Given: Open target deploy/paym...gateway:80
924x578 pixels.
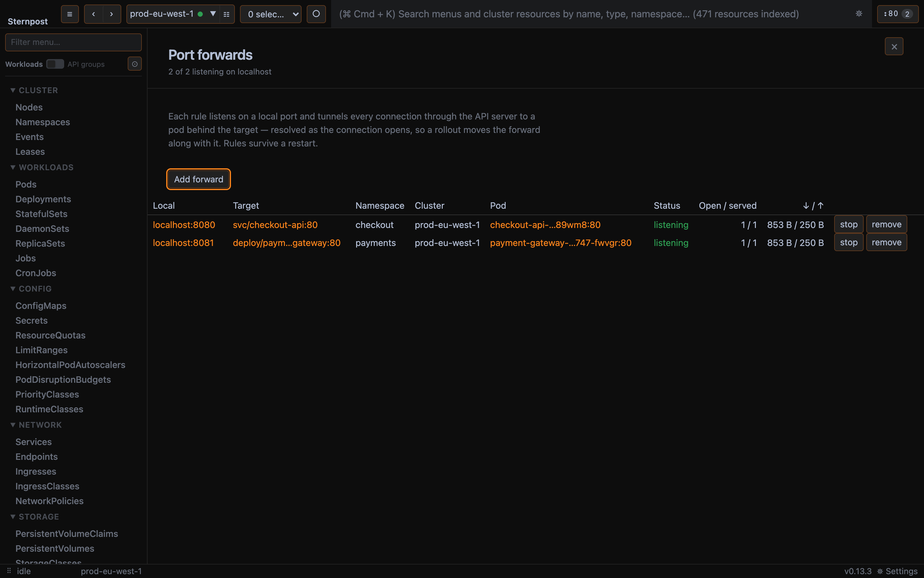Looking at the screenshot, I should tap(287, 243).
